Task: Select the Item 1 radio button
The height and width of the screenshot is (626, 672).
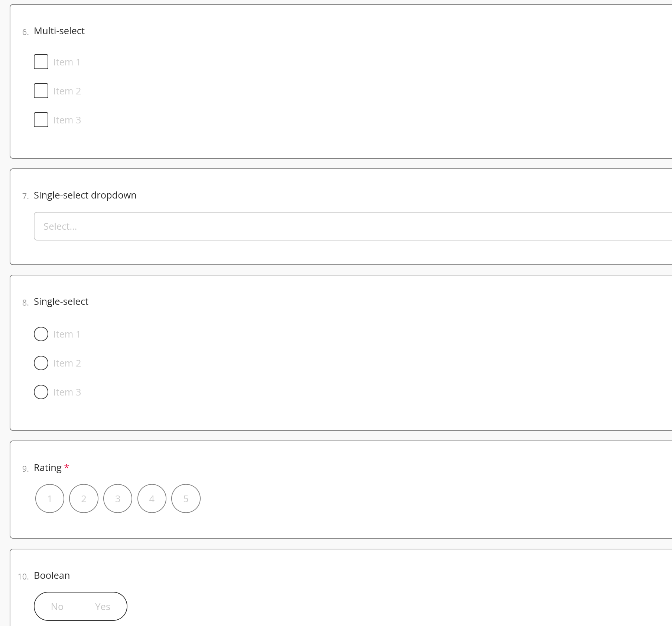Action: click(41, 334)
